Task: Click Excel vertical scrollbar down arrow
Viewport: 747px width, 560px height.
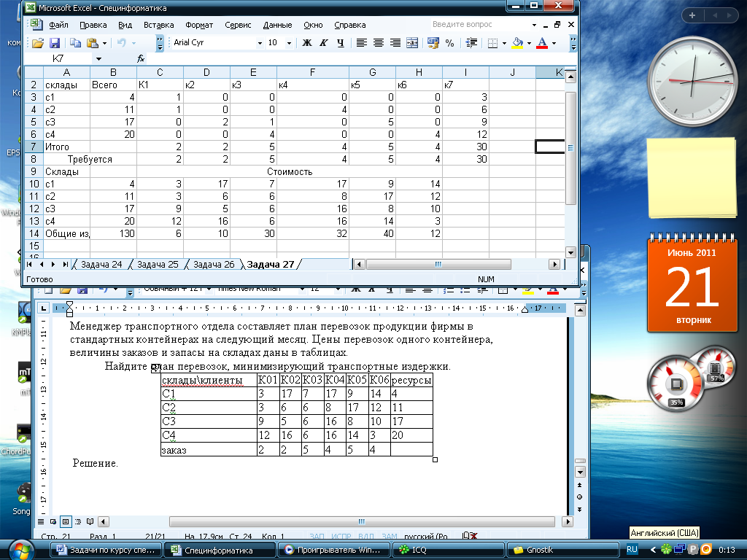Action: (x=570, y=252)
